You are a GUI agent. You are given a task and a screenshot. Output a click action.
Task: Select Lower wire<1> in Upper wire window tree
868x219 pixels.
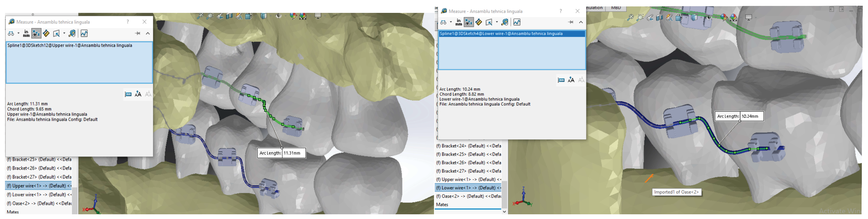pos(39,195)
